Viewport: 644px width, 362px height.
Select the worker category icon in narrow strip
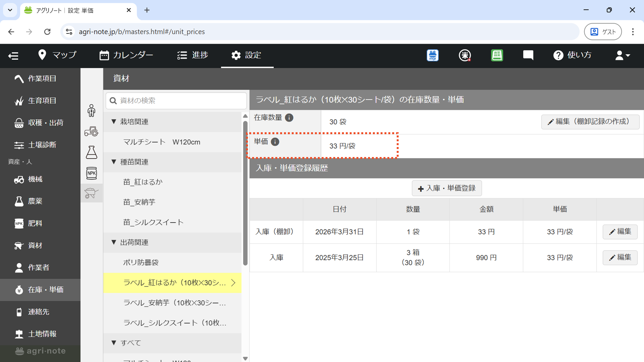coord(91,111)
